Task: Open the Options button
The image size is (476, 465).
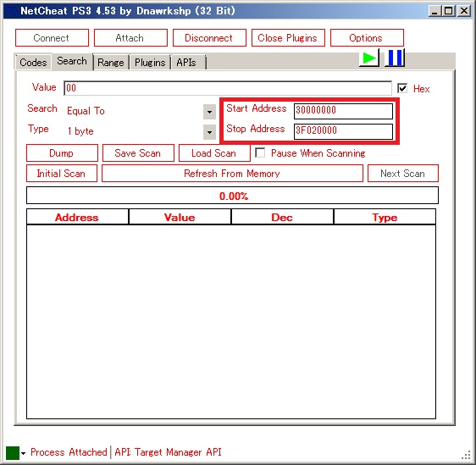Action: point(367,38)
